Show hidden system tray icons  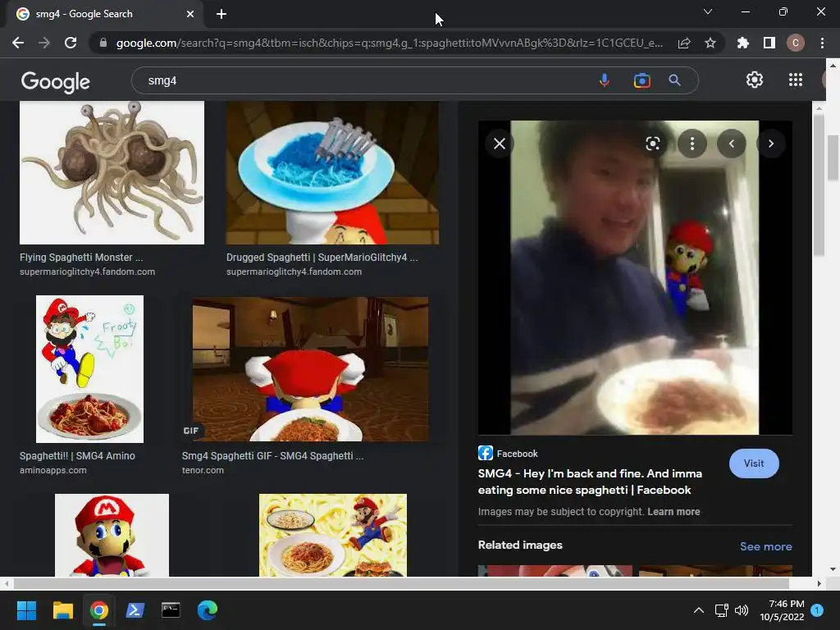699,610
